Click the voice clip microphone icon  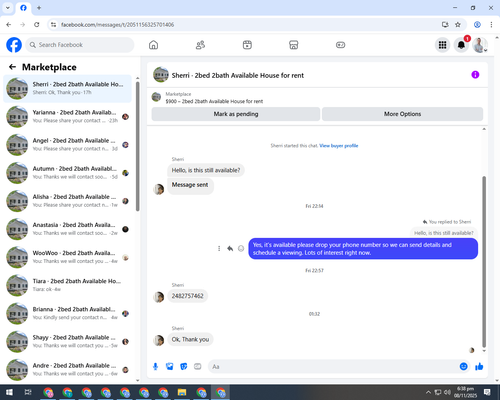pyautogui.click(x=155, y=367)
